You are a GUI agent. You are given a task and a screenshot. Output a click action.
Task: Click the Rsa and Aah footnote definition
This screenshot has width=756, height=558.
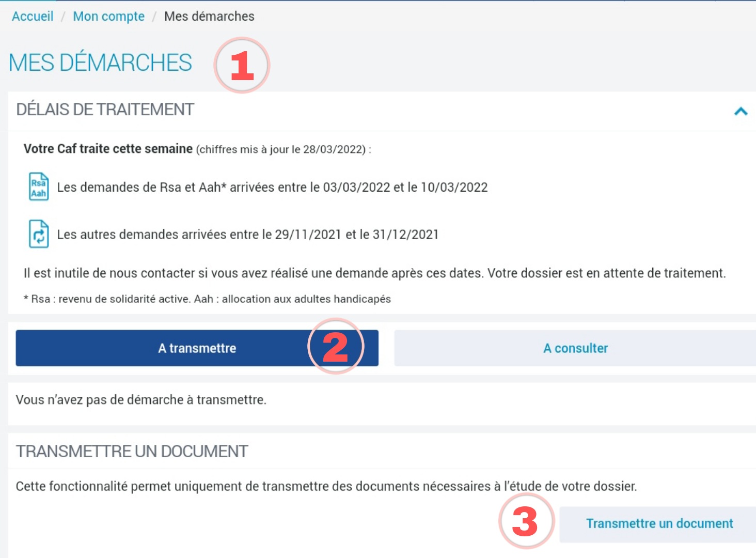point(208,299)
